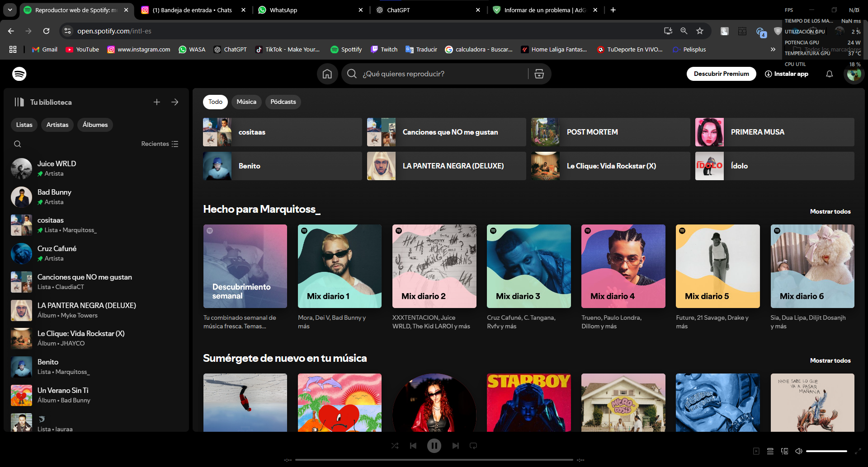Screen dimensions: 868x467
Task: Open the library search magnifier icon
Action: click(x=17, y=144)
